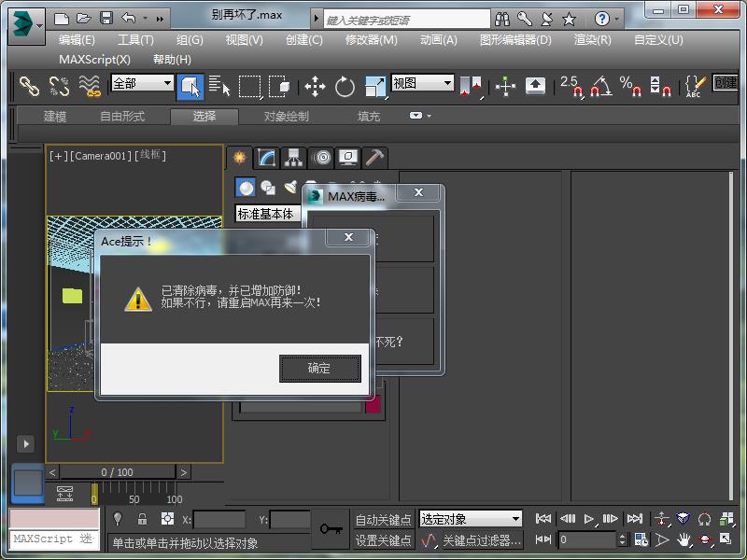747x560 pixels.
Task: Click 确定 in the Ace提示 dialog
Action: point(319,368)
